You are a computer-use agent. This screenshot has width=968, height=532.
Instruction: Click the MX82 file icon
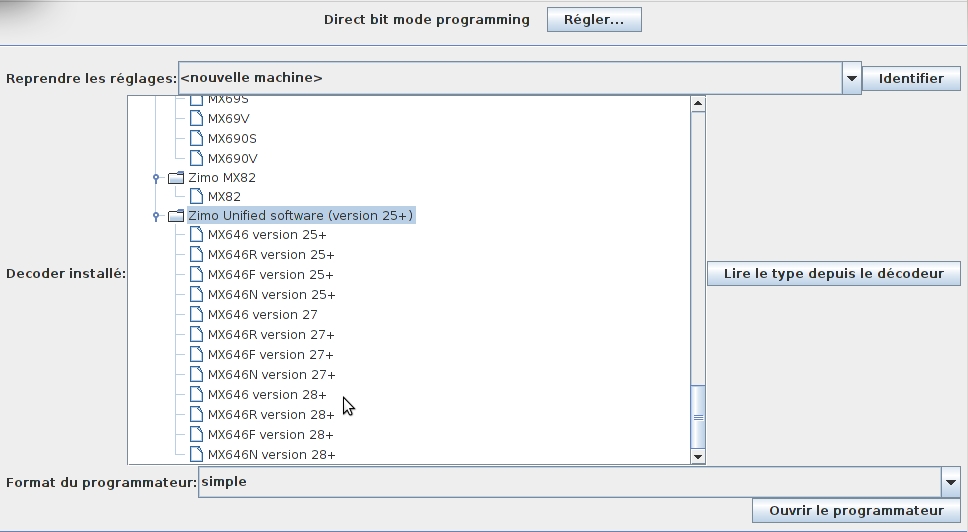click(196, 196)
